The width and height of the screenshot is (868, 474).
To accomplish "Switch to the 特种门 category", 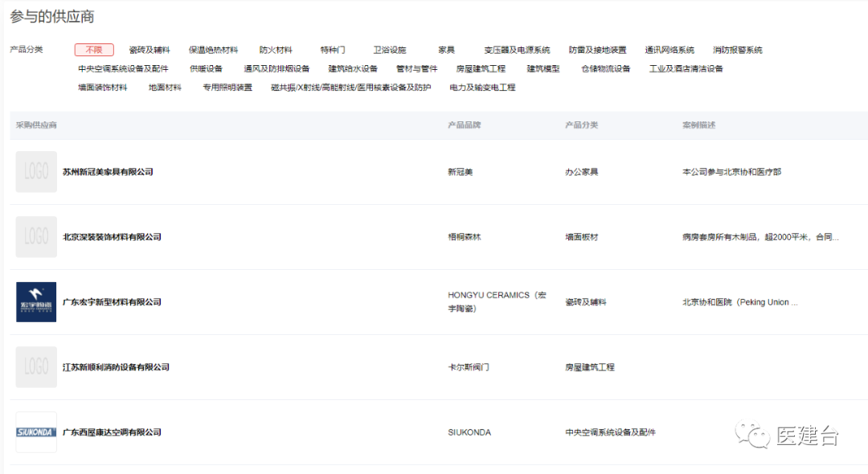I will coord(334,49).
